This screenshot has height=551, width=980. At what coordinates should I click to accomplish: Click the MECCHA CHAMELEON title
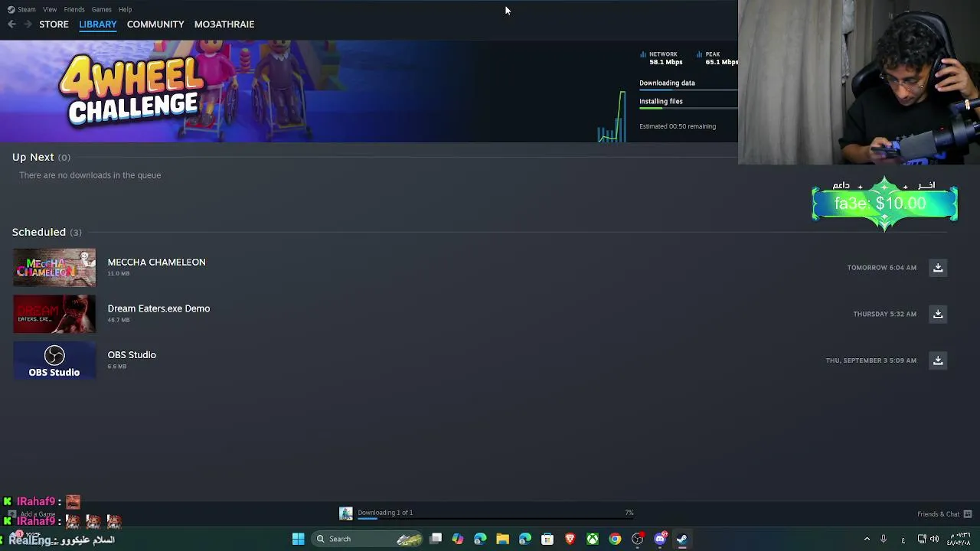[156, 262]
